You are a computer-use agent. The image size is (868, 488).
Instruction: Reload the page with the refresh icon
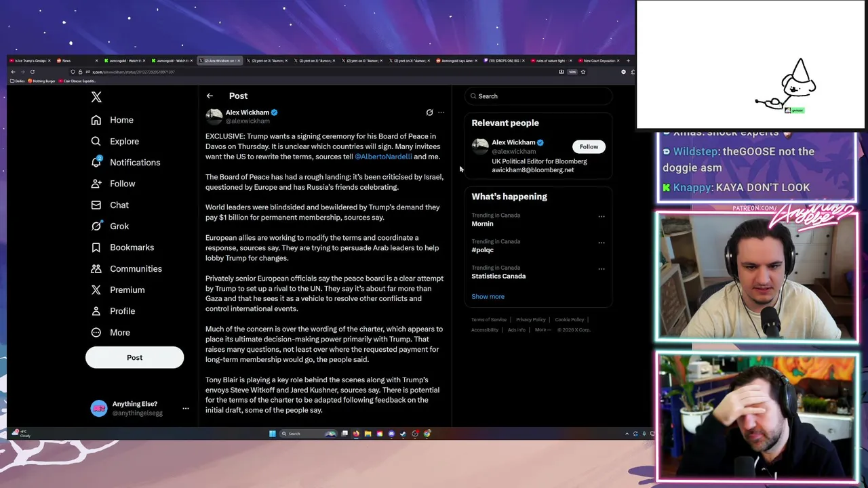click(32, 72)
